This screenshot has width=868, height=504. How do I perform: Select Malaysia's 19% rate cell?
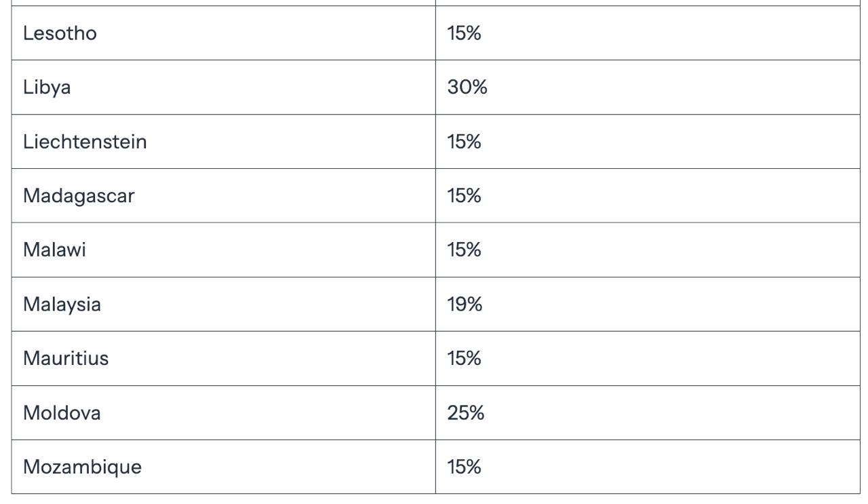(x=465, y=305)
